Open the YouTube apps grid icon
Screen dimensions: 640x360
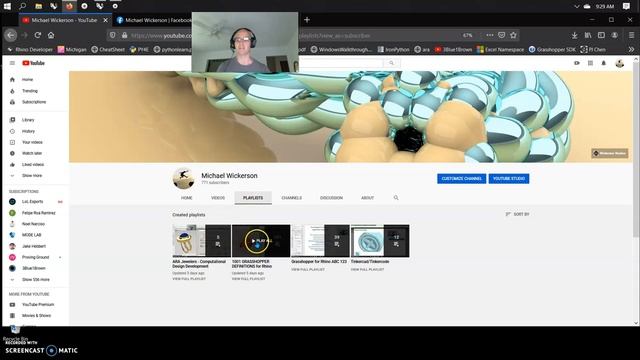coord(590,63)
